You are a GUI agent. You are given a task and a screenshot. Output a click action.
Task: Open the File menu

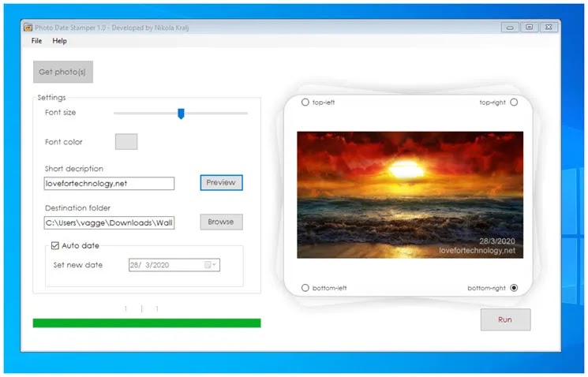(x=36, y=41)
